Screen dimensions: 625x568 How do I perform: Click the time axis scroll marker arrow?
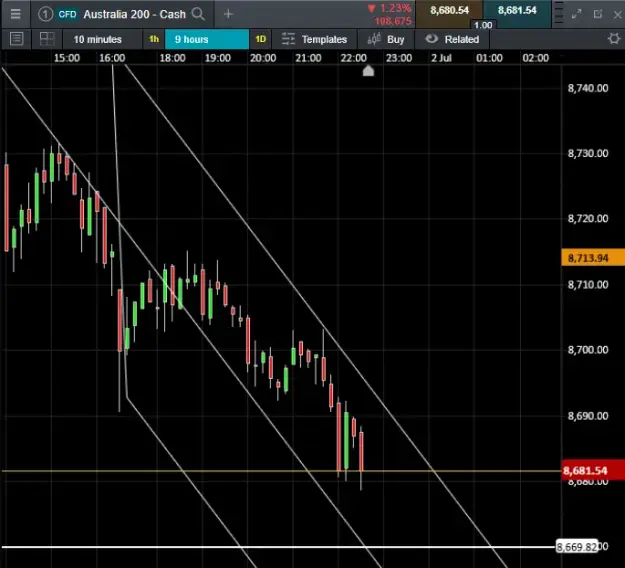tap(368, 71)
